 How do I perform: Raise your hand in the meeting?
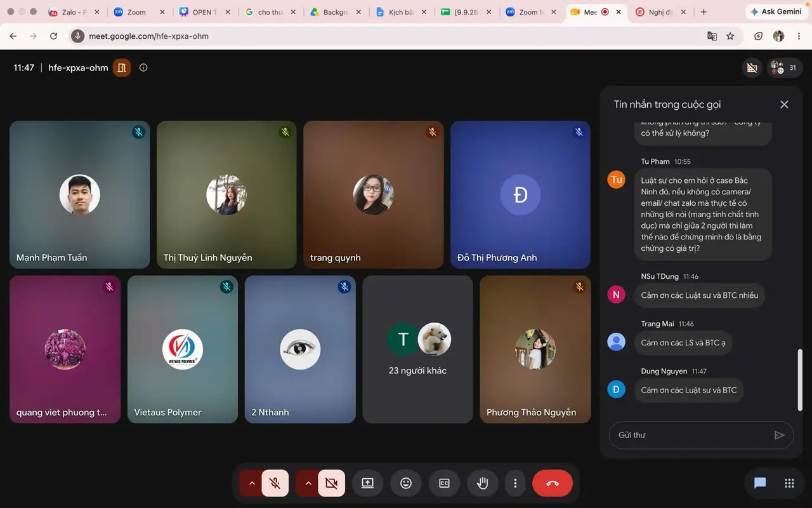coord(483,483)
